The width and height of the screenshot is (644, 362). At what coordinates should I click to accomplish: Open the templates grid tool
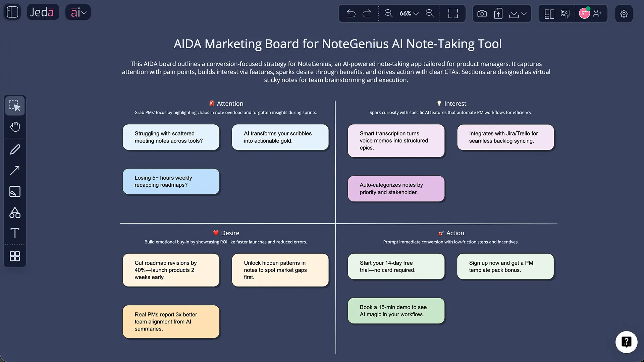coord(15,256)
